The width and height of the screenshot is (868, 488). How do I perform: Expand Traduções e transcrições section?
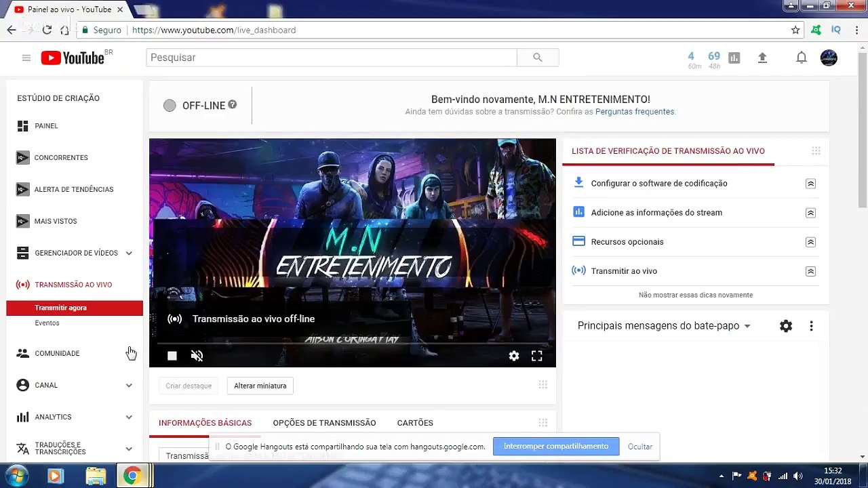129,449
